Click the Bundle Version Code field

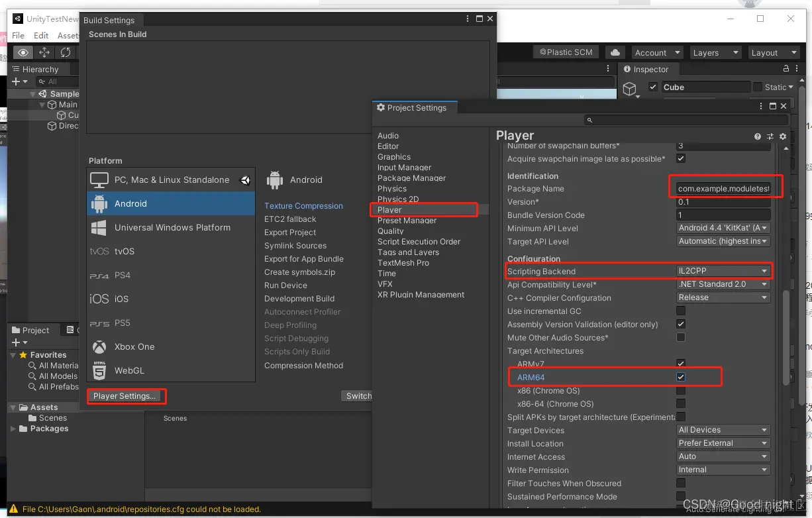pyautogui.click(x=723, y=215)
